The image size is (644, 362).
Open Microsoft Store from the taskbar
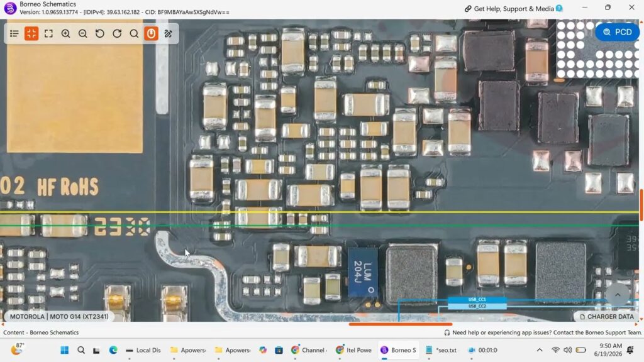(279, 350)
